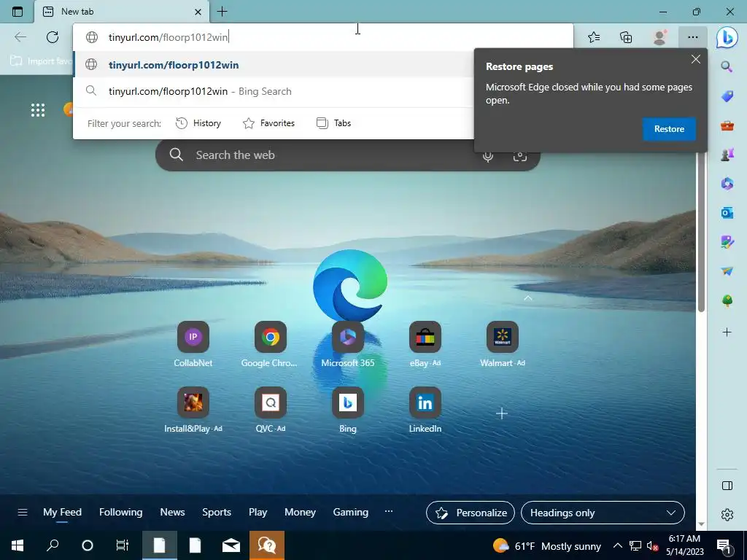The height and width of the screenshot is (560, 747).
Task: Open sidebar settings gear
Action: (x=727, y=515)
